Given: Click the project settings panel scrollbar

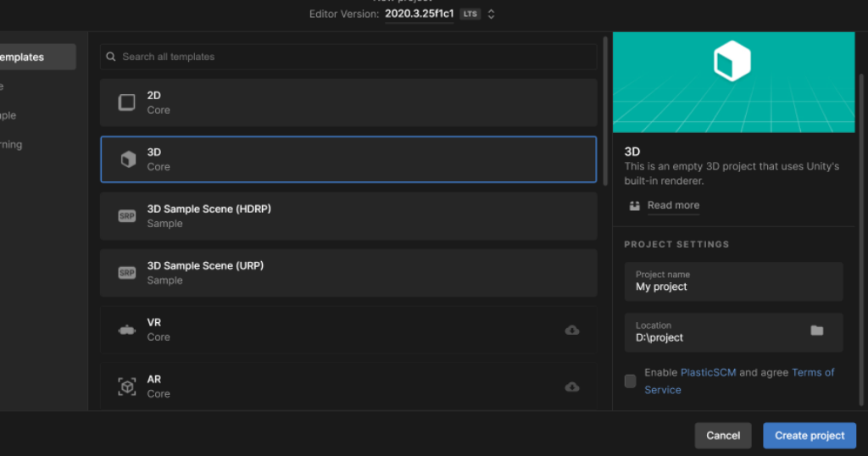Looking at the screenshot, I should click(861, 238).
